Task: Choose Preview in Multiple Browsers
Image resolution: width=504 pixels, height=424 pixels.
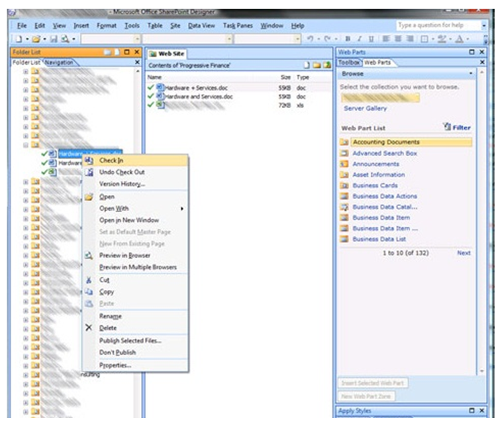Action: (x=136, y=267)
